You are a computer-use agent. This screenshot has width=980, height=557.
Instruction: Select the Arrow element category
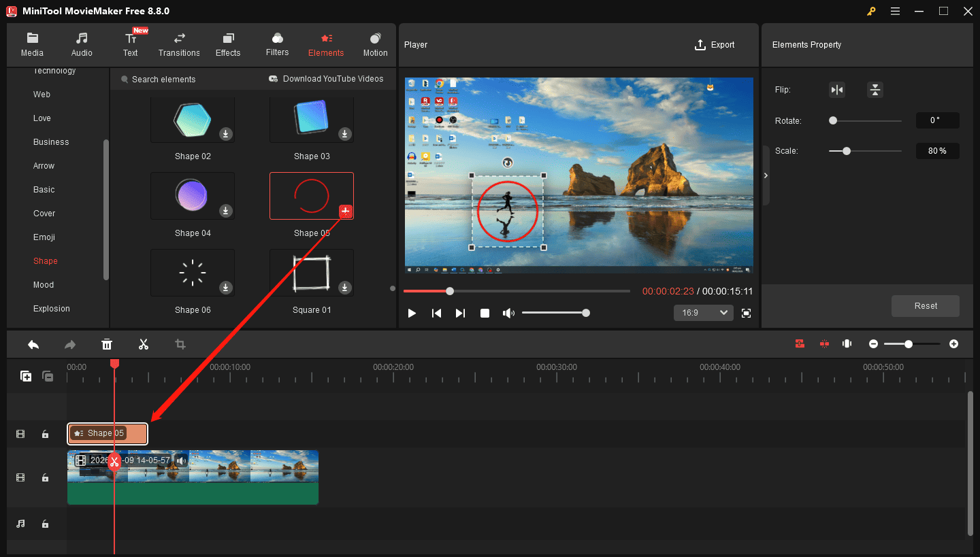[x=44, y=166]
